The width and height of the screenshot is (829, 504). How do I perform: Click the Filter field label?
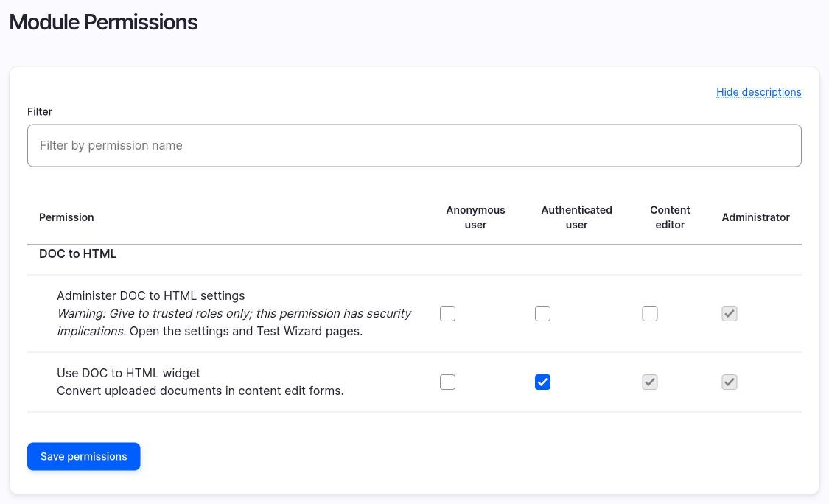pos(40,111)
